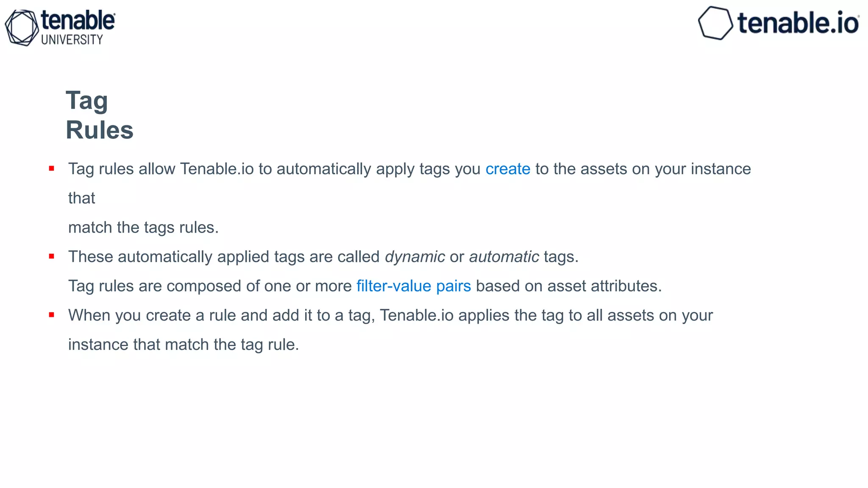
Task: Click the sentence starting 'Tag rules are composed'
Action: coord(365,286)
